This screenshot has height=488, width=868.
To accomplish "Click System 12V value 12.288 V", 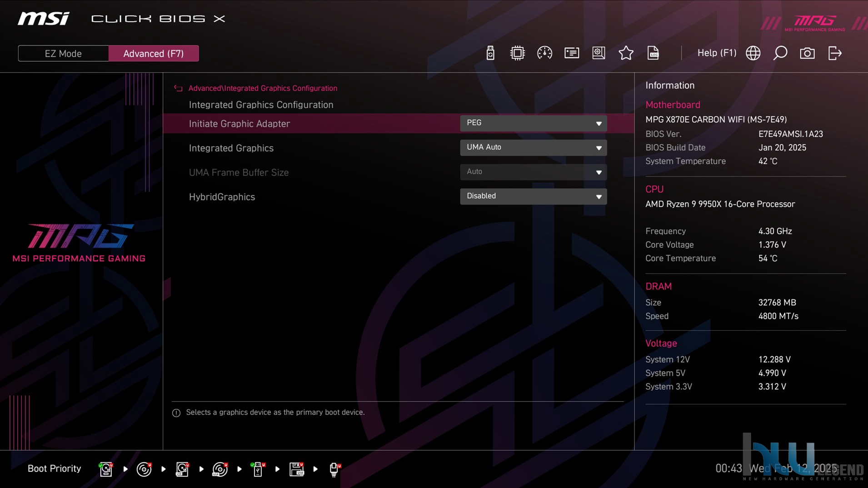I will coord(774,359).
